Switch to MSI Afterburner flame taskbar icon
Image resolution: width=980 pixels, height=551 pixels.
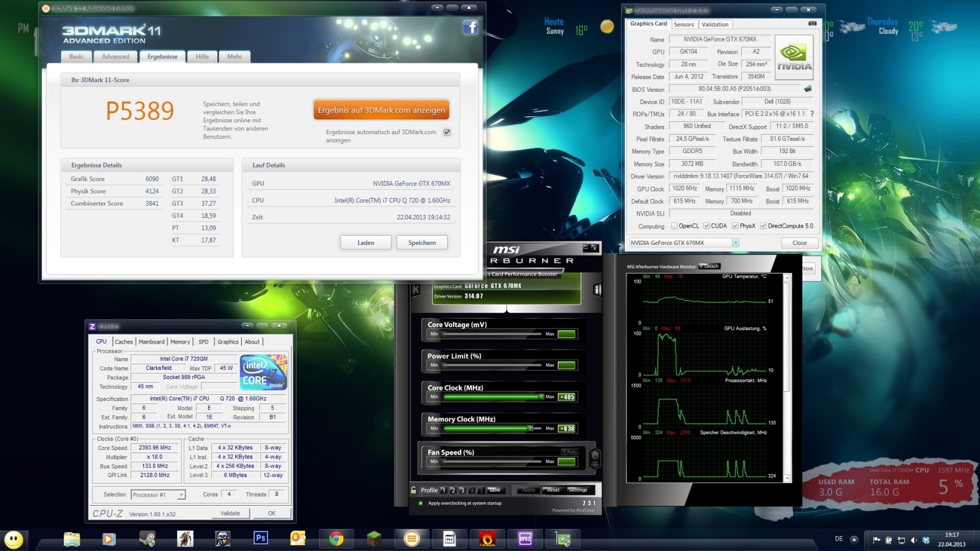(x=488, y=539)
